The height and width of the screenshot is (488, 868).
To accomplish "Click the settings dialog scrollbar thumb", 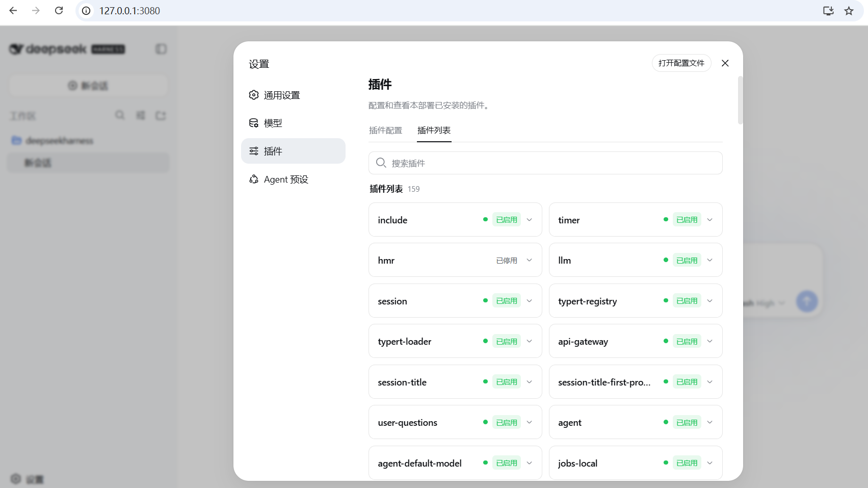I will point(740,100).
